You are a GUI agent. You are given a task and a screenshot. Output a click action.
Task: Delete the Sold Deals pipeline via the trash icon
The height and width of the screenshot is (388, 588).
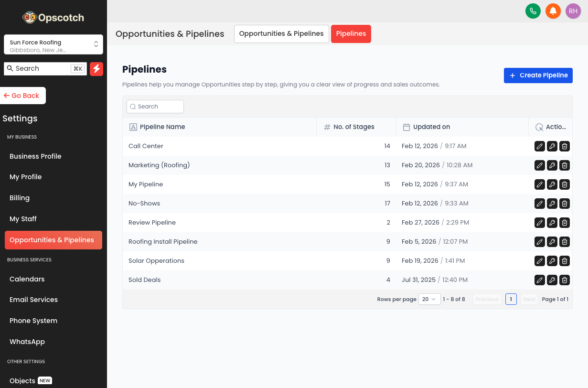click(564, 280)
